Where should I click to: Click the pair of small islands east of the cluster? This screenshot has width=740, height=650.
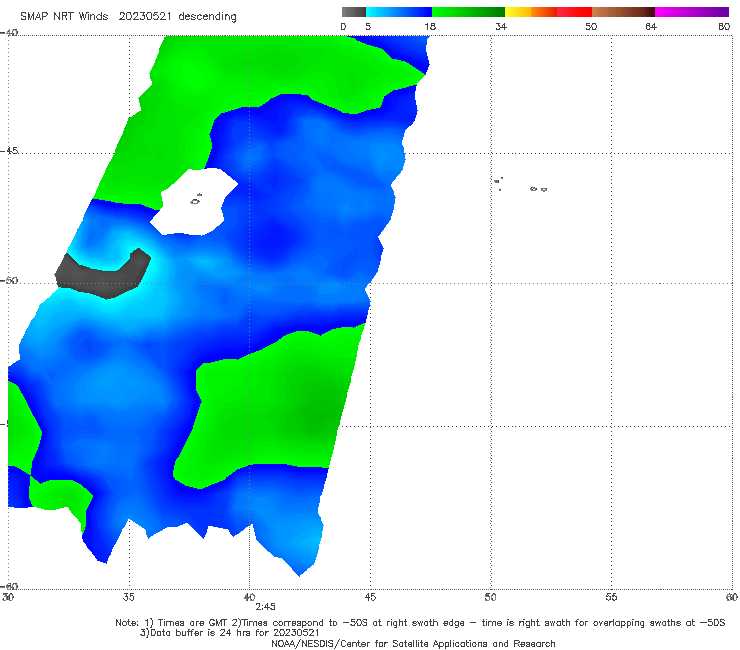(x=538, y=189)
